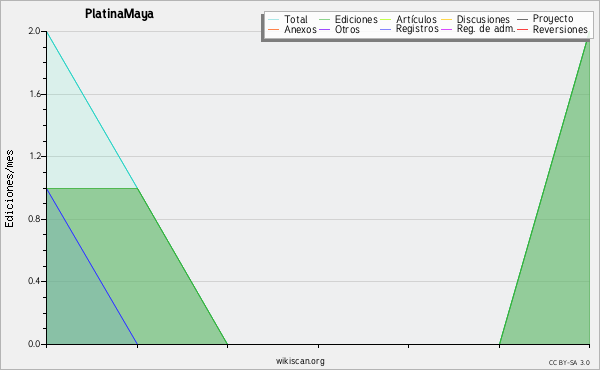
Task: Click the blue Registros line in chart
Action: coord(92,266)
